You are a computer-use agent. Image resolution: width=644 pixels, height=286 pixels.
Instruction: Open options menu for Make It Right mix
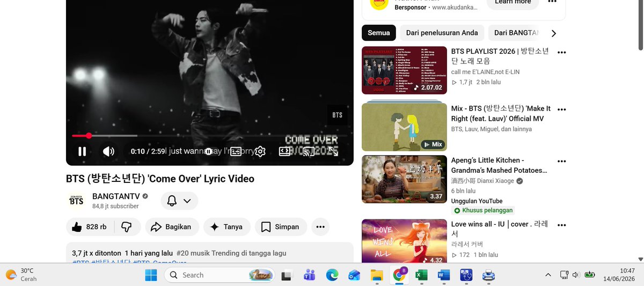[562, 109]
